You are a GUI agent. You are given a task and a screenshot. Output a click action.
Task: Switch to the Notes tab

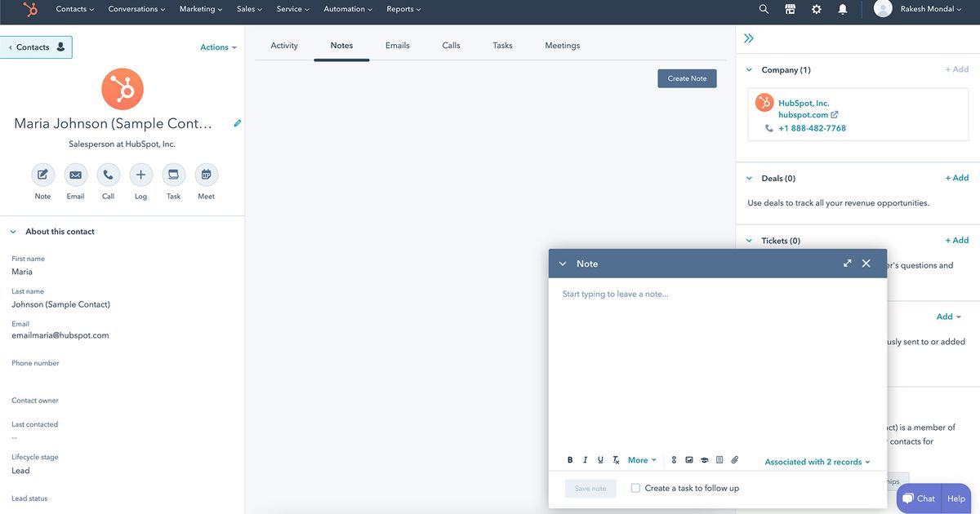click(x=341, y=46)
